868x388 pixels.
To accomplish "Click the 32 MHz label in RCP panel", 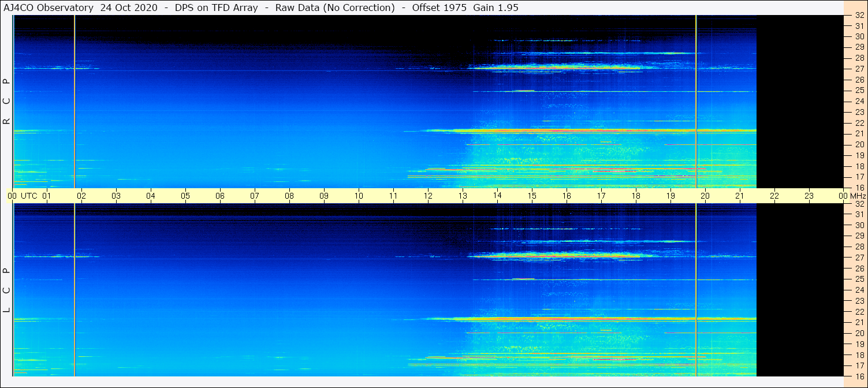I will tap(859, 16).
